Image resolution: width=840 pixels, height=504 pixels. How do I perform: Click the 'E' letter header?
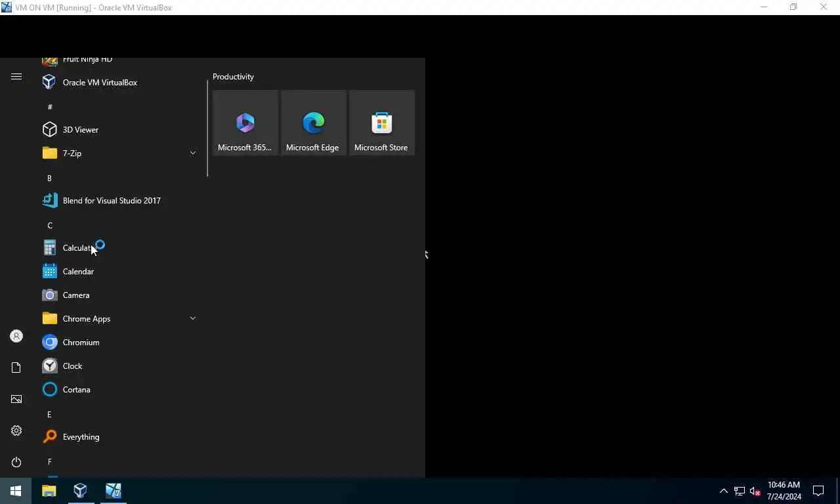(49, 414)
